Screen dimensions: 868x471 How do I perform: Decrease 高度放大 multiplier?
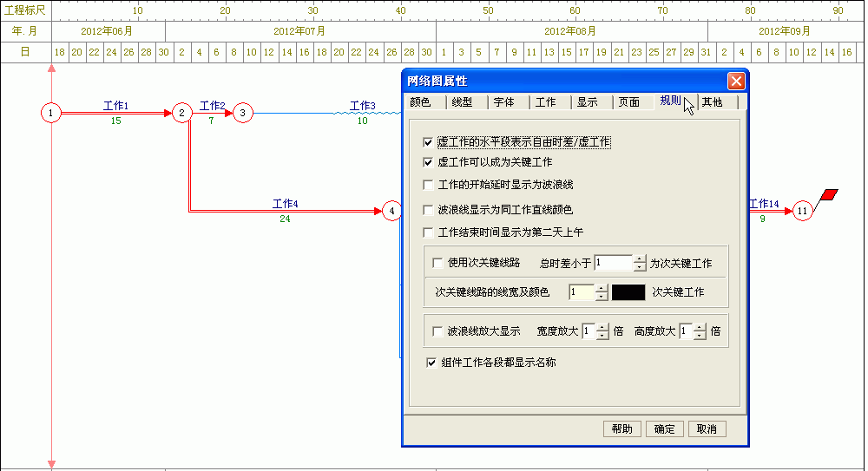click(x=700, y=336)
